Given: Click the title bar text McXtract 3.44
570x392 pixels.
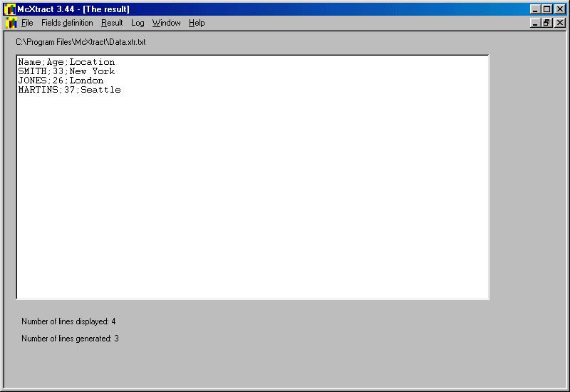Looking at the screenshot, I should [46, 9].
